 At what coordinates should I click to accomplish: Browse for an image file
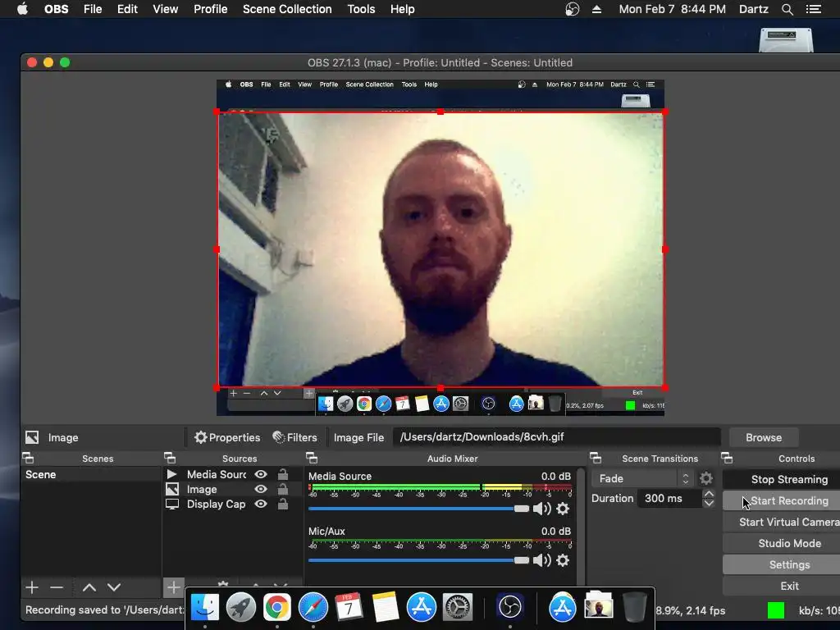pos(764,437)
